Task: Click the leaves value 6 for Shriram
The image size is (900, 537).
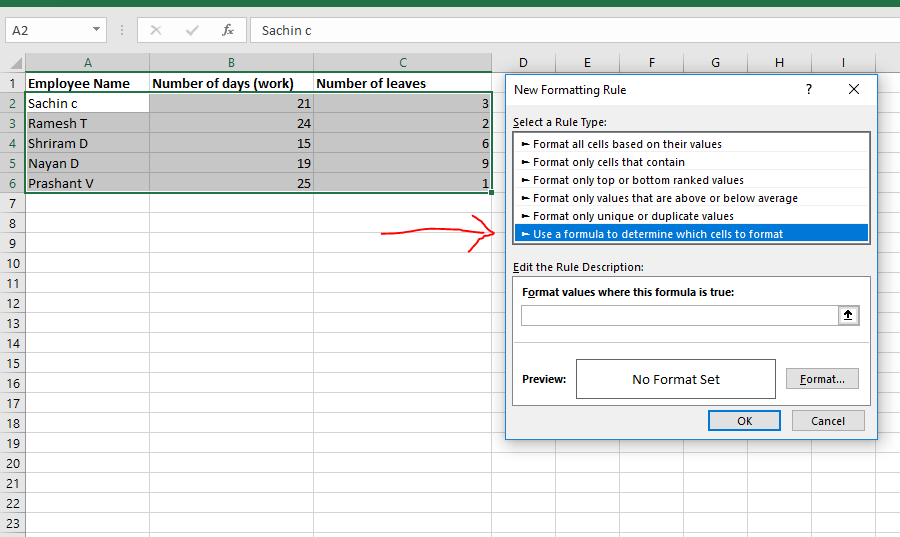Action: pos(402,143)
